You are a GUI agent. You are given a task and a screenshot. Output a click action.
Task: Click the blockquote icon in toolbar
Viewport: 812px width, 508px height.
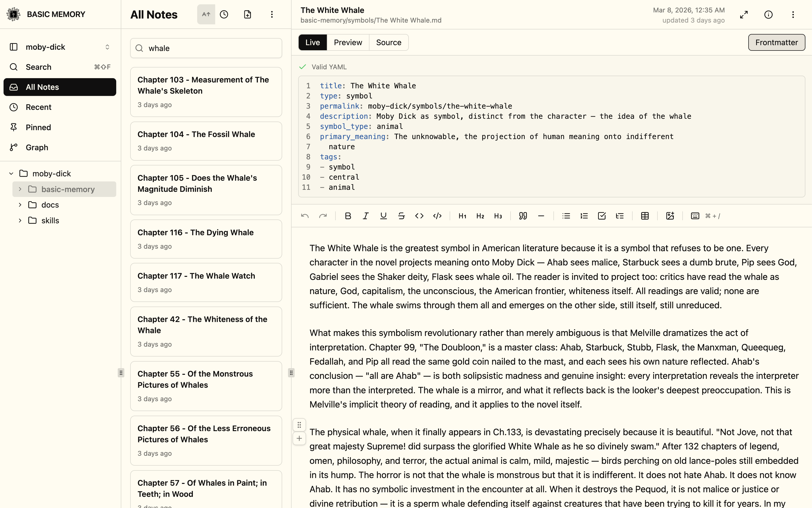(x=523, y=216)
